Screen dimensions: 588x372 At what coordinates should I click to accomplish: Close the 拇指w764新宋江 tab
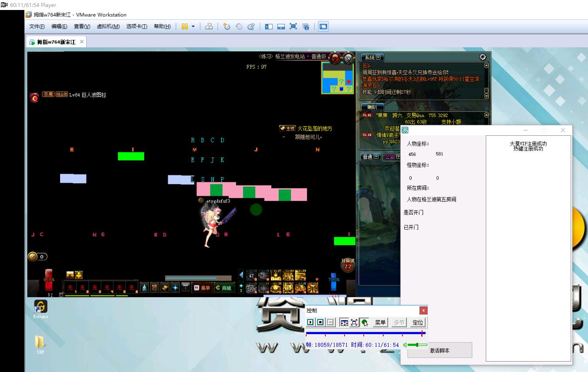coord(82,42)
